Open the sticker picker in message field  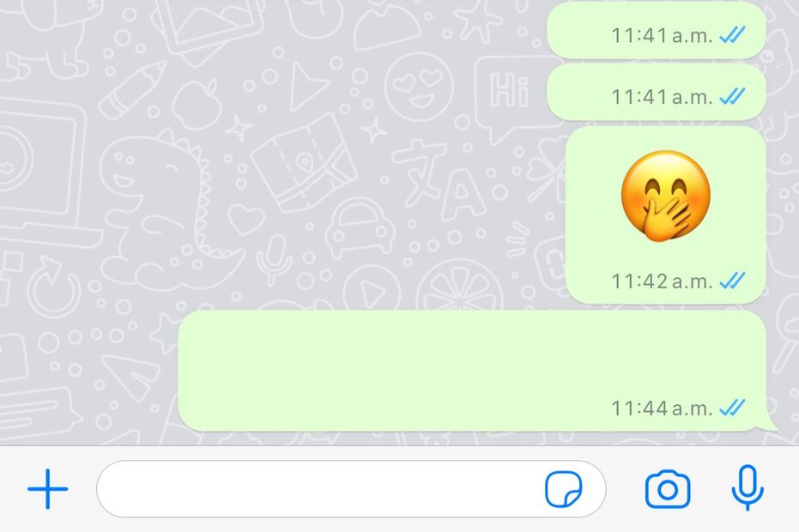tap(563, 489)
